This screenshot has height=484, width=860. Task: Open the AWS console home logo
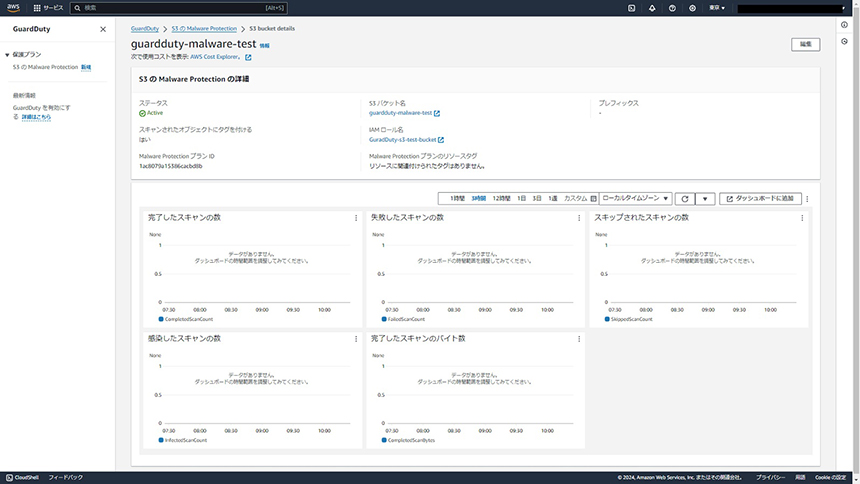tap(13, 8)
